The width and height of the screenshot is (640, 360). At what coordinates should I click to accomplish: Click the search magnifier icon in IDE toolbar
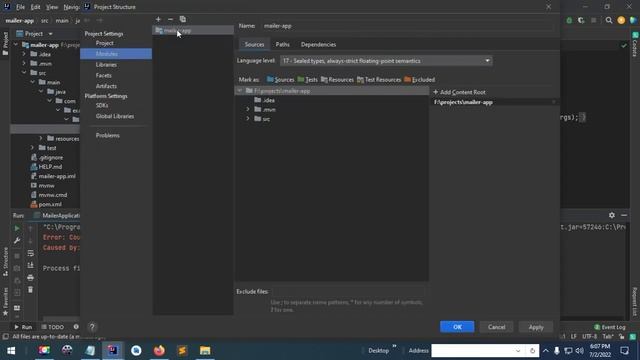tap(609, 20)
